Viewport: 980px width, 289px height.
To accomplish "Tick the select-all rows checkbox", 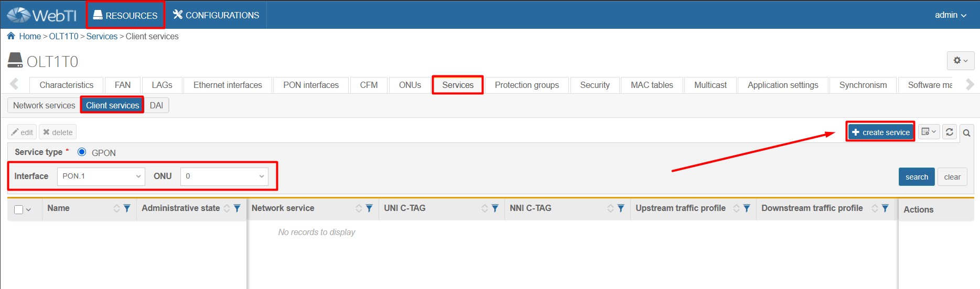I will coord(19,209).
